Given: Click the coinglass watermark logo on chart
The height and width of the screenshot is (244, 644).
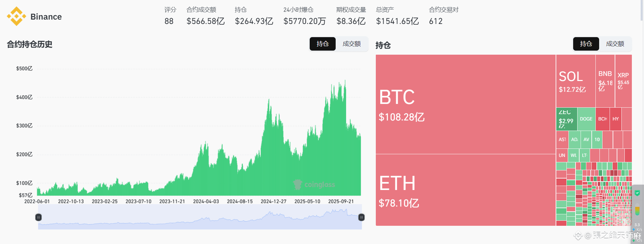Looking at the screenshot, I should (314, 184).
